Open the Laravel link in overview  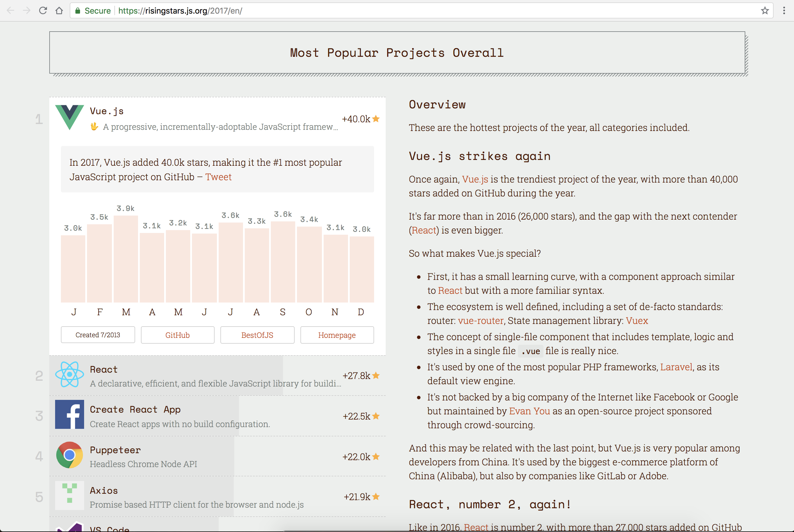(x=676, y=367)
